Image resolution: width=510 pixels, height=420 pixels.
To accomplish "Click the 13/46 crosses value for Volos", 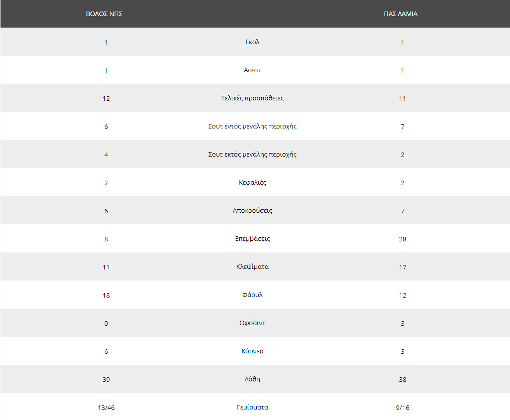I will click(106, 407).
